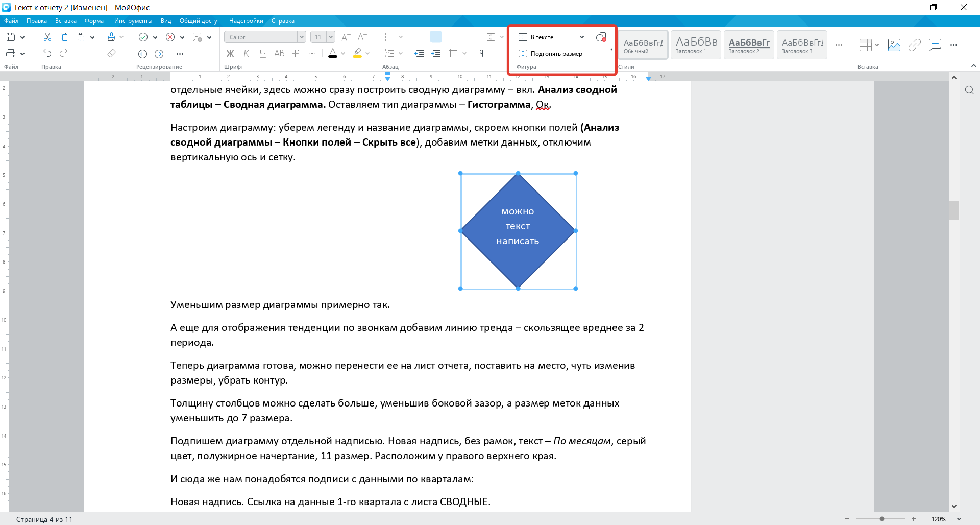Toggle bold (Ж) formatting
Image resolution: width=980 pixels, height=525 pixels.
click(x=230, y=53)
